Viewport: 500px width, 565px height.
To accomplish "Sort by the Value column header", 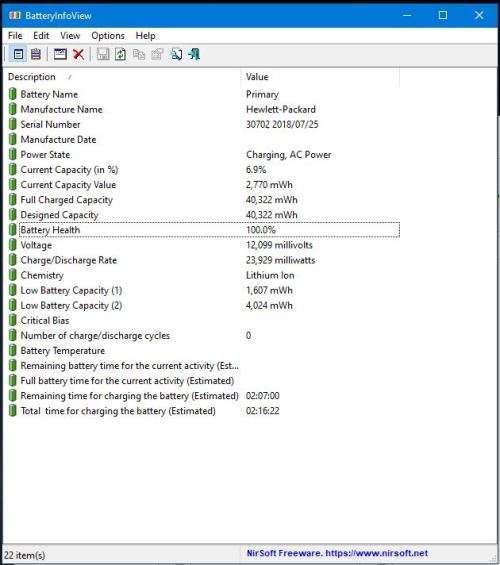I will click(x=320, y=77).
